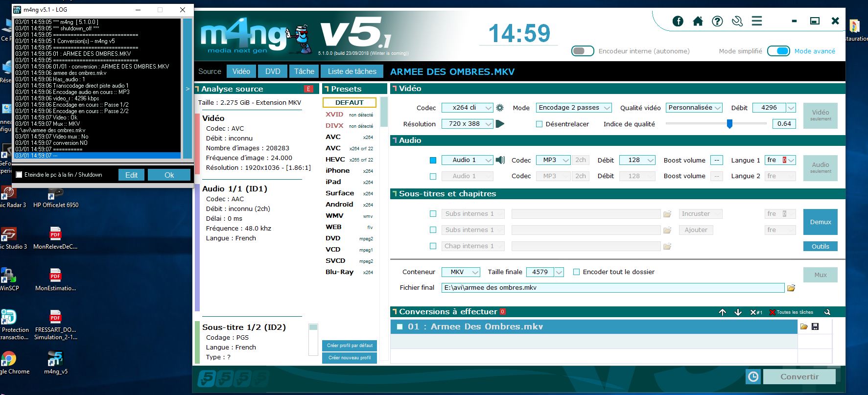Click the red E icon in Analyse source
The height and width of the screenshot is (395, 868).
(308, 89)
